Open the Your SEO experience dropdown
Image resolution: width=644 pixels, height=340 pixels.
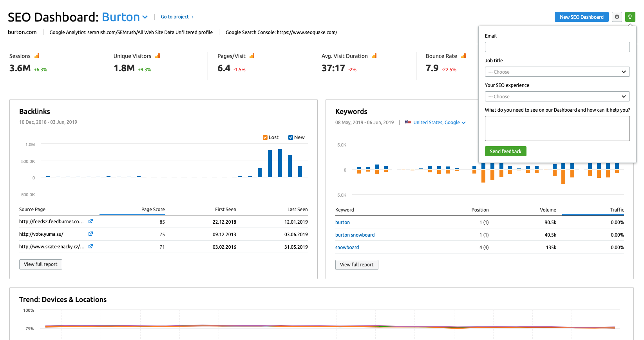point(557,96)
